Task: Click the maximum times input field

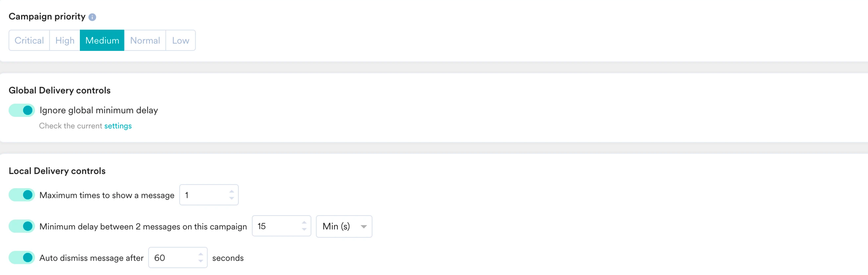Action: pyautogui.click(x=209, y=195)
